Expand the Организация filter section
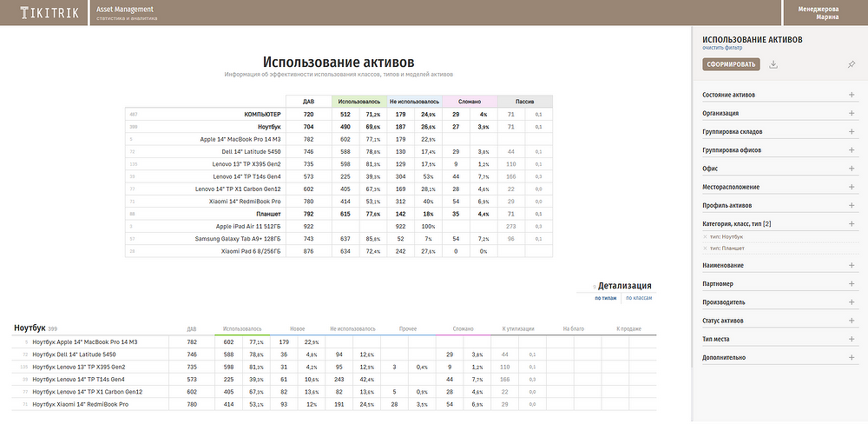This screenshot has height=424, width=868. point(851,113)
